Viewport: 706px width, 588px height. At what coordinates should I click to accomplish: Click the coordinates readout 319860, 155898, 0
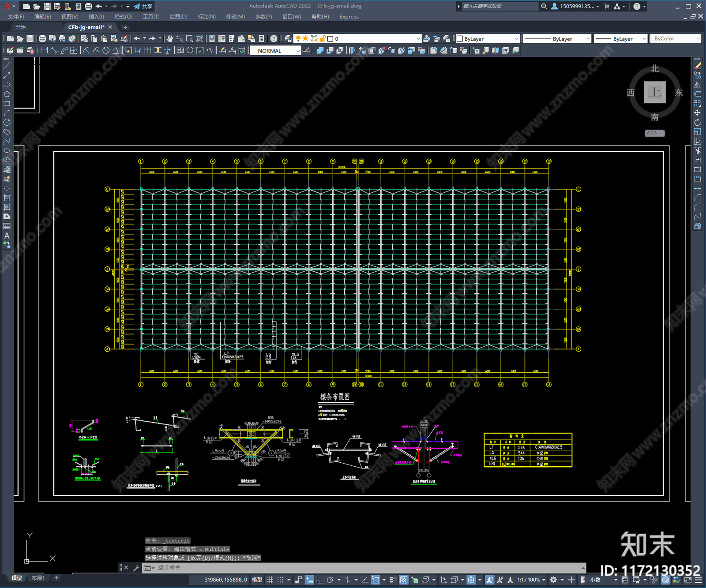tap(225, 580)
